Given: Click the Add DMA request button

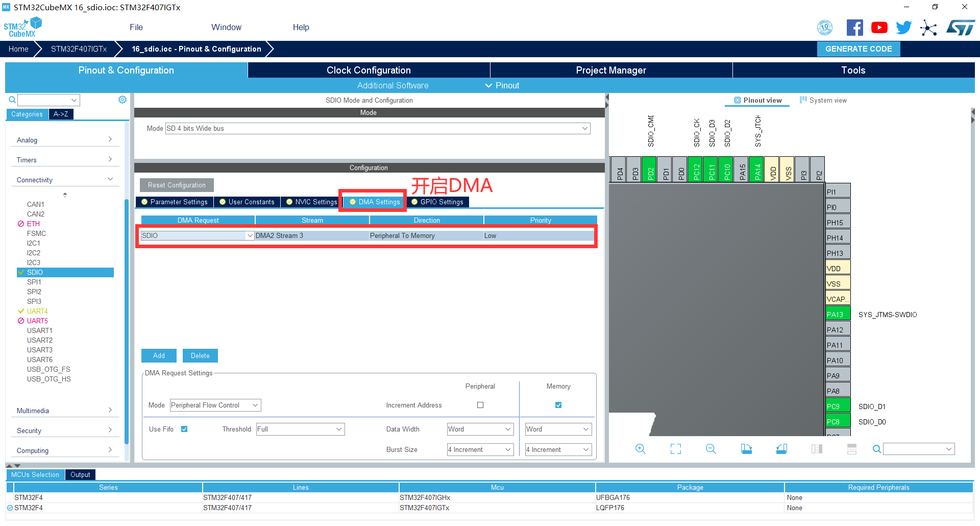Looking at the screenshot, I should click(159, 355).
